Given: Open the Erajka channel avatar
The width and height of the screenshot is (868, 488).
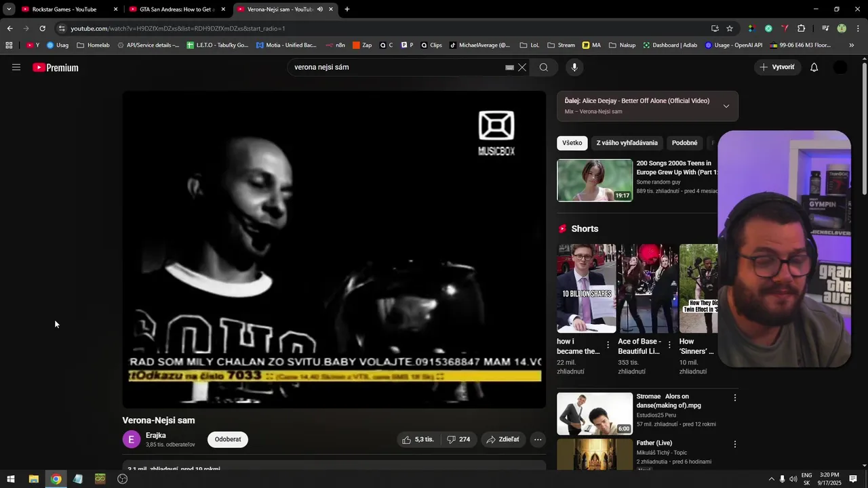Looking at the screenshot, I should pyautogui.click(x=131, y=439).
